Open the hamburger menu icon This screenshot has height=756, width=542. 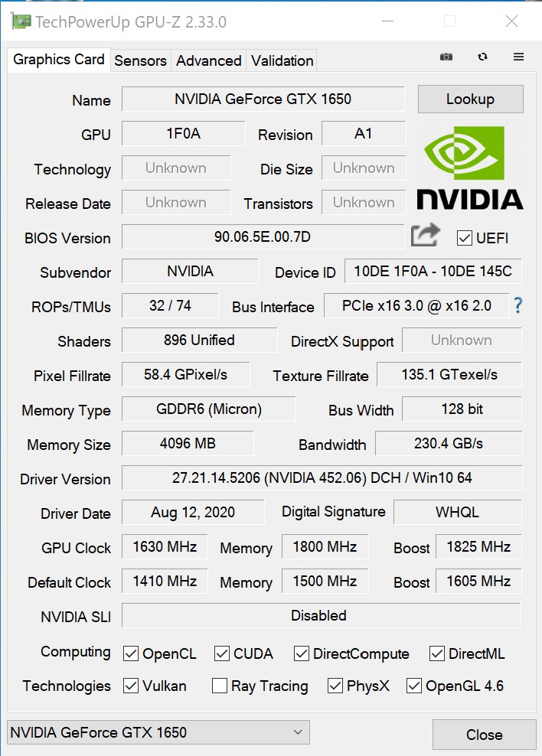[x=518, y=57]
